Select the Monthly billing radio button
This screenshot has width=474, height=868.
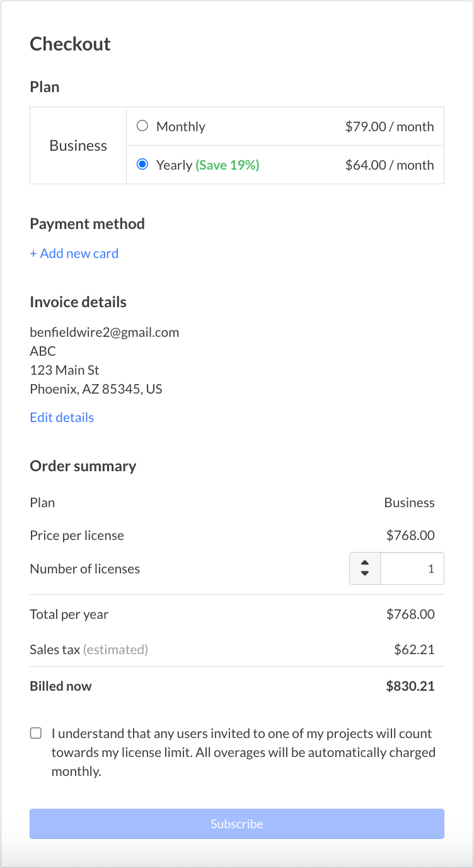click(142, 126)
